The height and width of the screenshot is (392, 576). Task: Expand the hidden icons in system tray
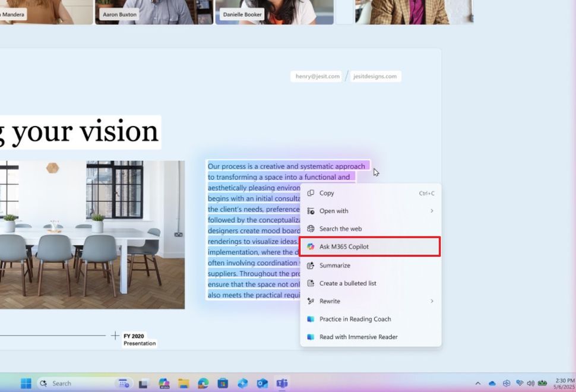479,383
